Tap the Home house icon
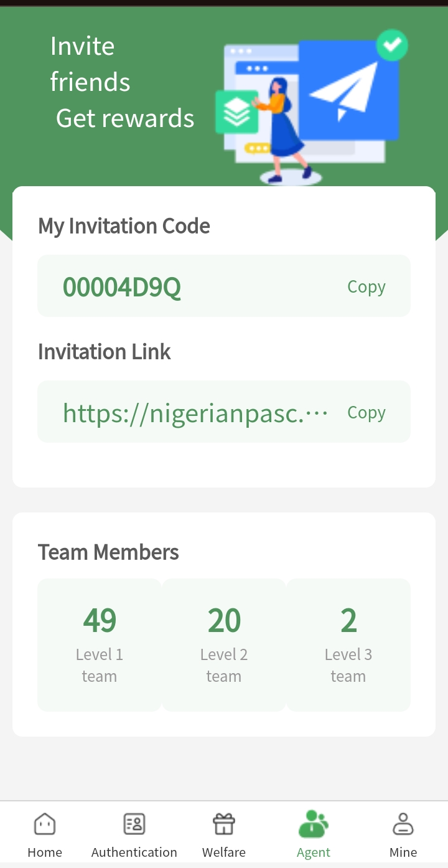Screen dimensions: 448x868 coord(45,824)
